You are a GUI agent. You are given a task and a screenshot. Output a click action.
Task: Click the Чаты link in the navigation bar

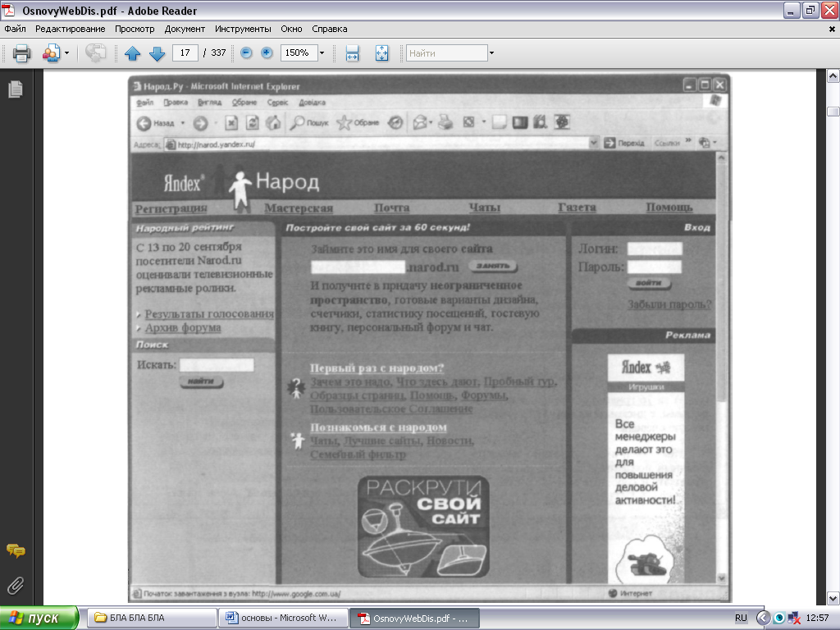tap(485, 208)
